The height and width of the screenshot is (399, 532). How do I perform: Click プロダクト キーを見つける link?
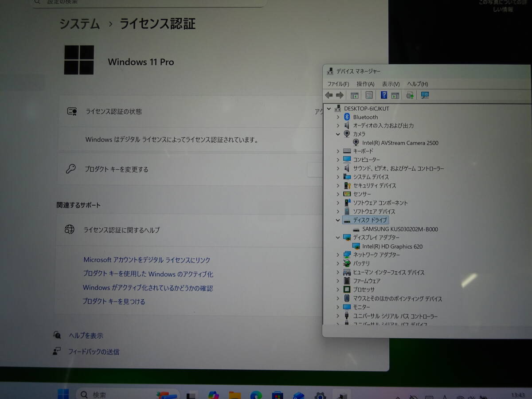click(114, 301)
